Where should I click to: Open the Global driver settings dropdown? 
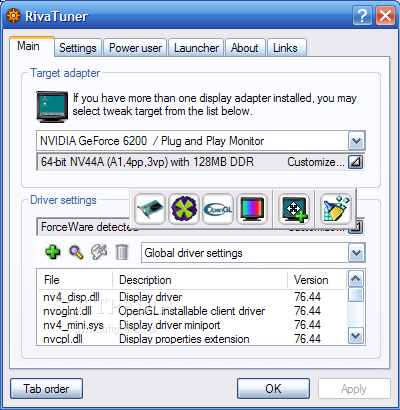pos(356,253)
